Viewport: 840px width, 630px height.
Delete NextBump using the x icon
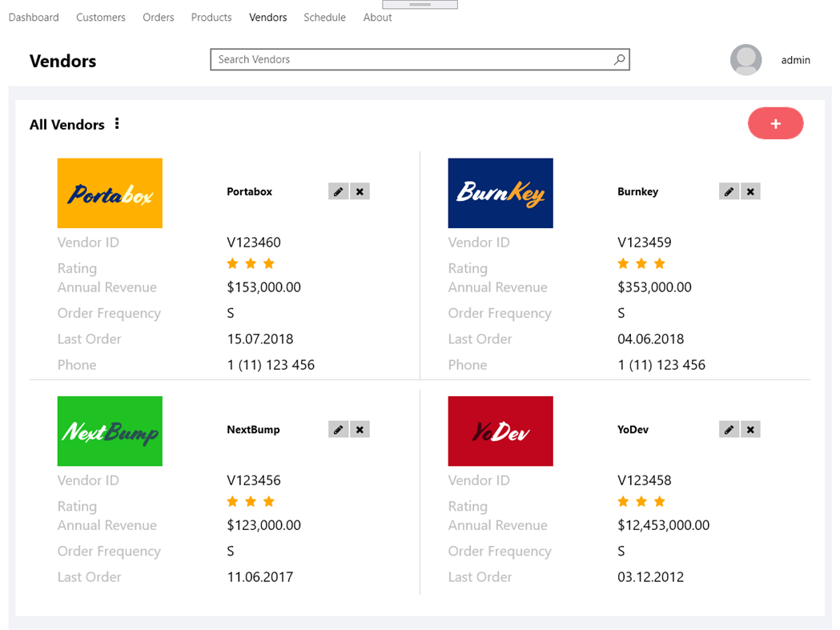[360, 429]
